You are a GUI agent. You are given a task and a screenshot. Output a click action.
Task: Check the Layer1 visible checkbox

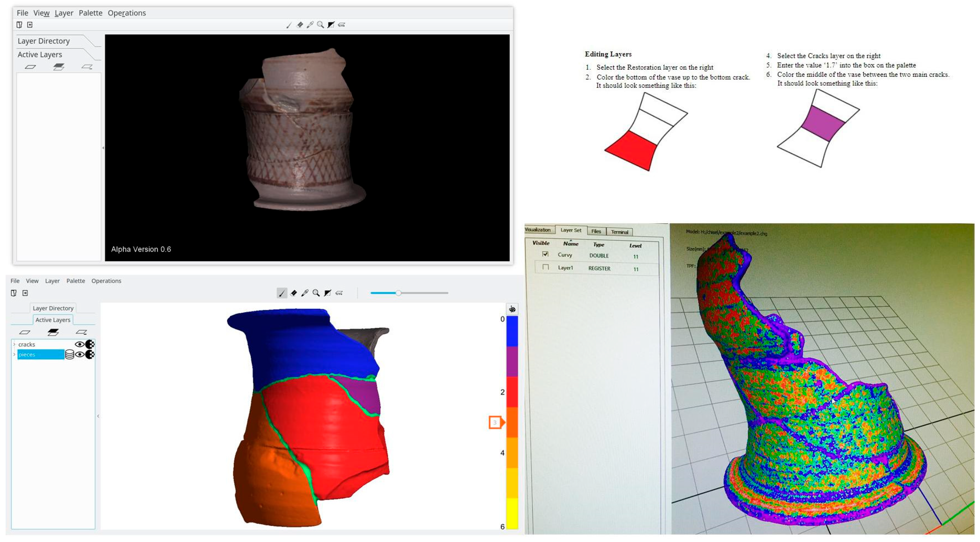coord(546,267)
